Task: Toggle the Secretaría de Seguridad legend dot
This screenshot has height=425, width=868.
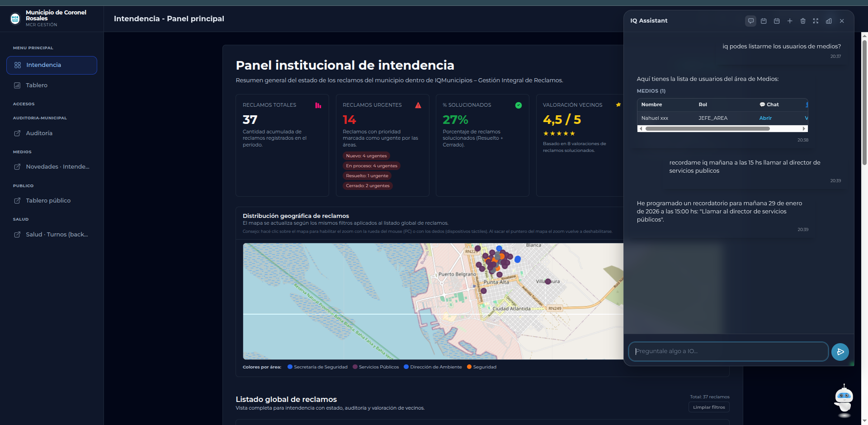Action: [291, 367]
